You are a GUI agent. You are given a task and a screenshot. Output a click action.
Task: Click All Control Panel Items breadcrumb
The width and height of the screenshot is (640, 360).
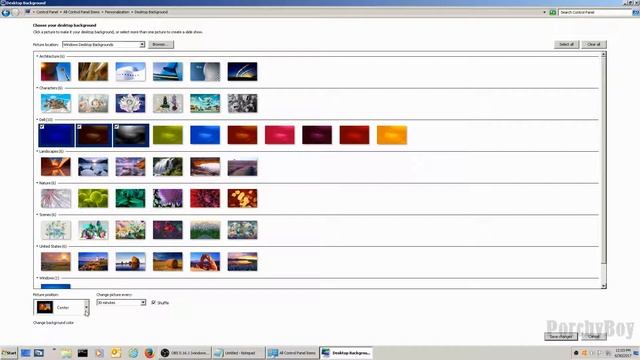[x=81, y=12]
